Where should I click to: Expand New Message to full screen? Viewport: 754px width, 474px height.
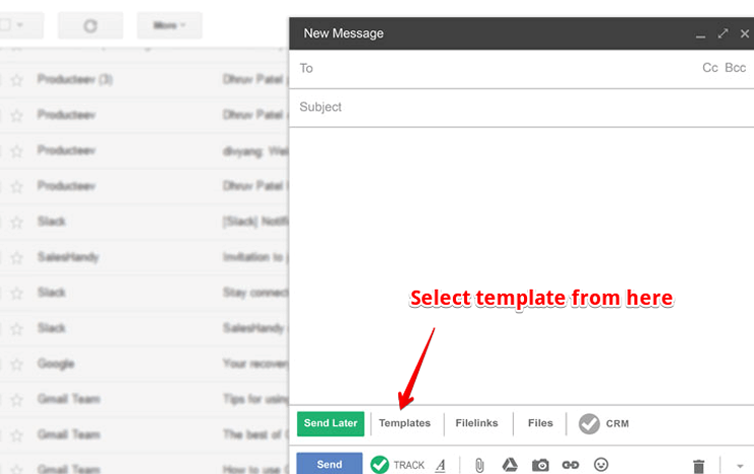(723, 34)
